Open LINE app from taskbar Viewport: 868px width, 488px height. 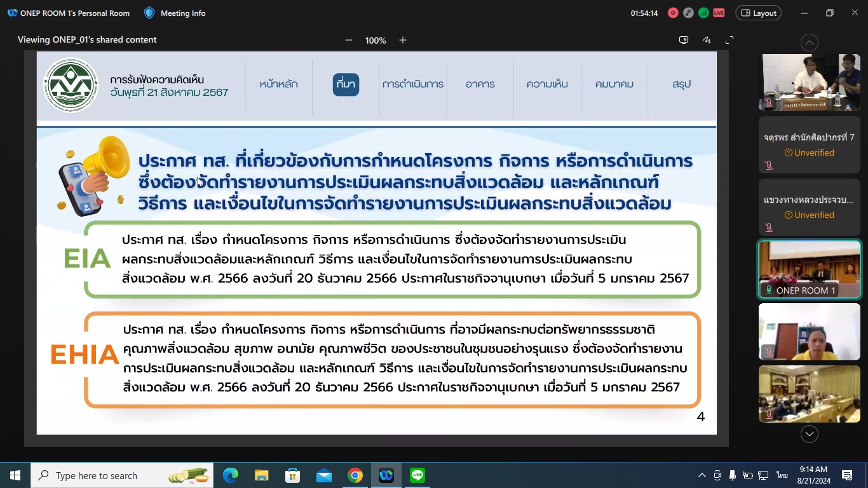click(x=417, y=475)
